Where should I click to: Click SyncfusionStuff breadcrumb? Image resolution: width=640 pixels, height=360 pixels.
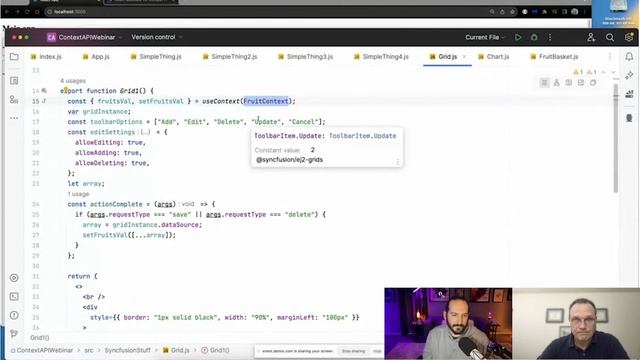click(x=128, y=350)
